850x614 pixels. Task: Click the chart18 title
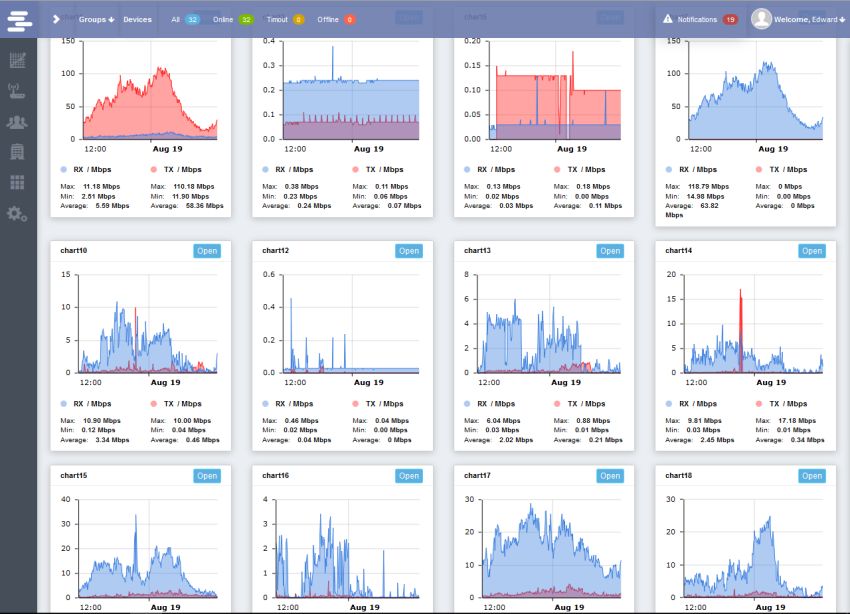pos(679,475)
